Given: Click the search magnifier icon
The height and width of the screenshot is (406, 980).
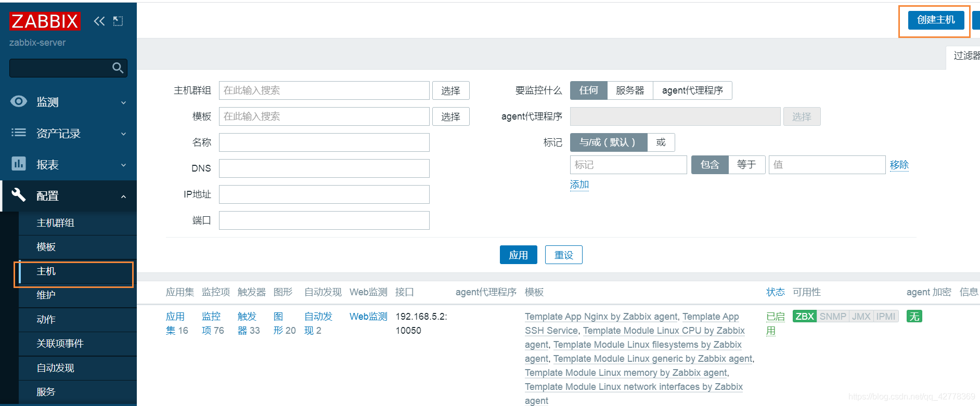Looking at the screenshot, I should point(118,68).
